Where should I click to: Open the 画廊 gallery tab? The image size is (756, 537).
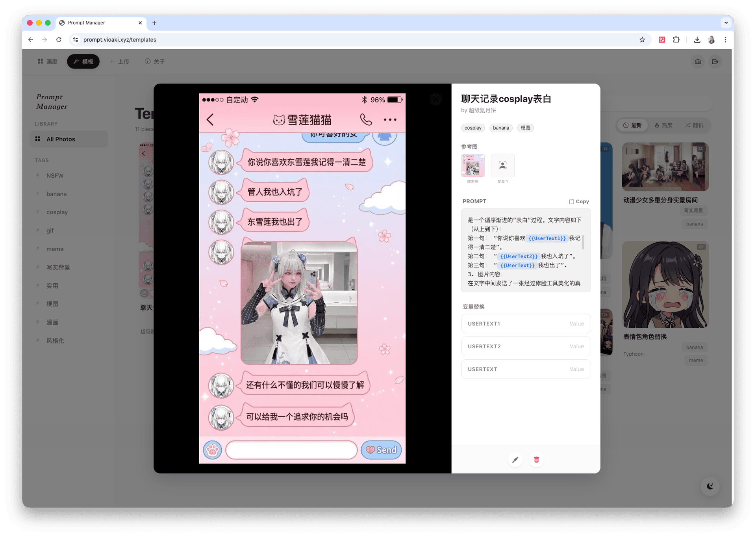pos(48,61)
